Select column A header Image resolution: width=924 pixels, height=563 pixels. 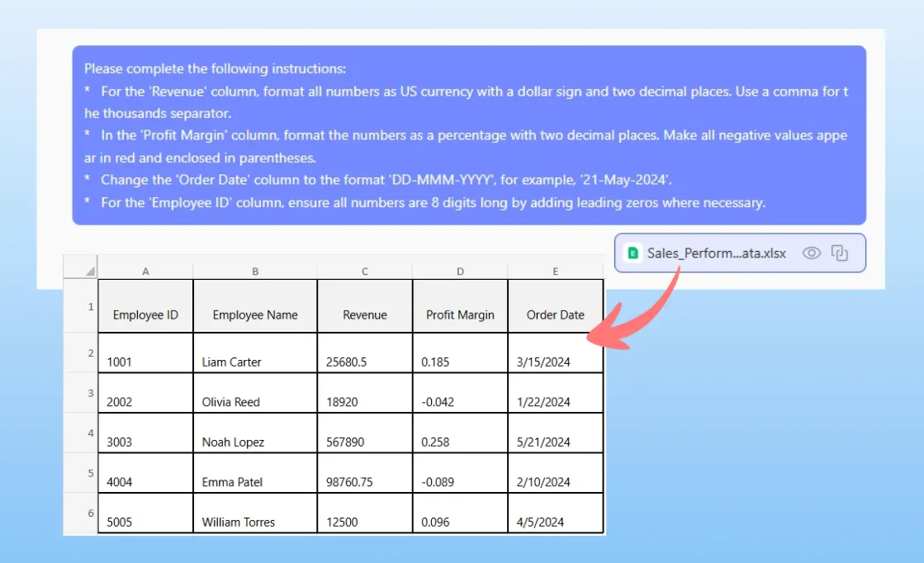point(145,272)
